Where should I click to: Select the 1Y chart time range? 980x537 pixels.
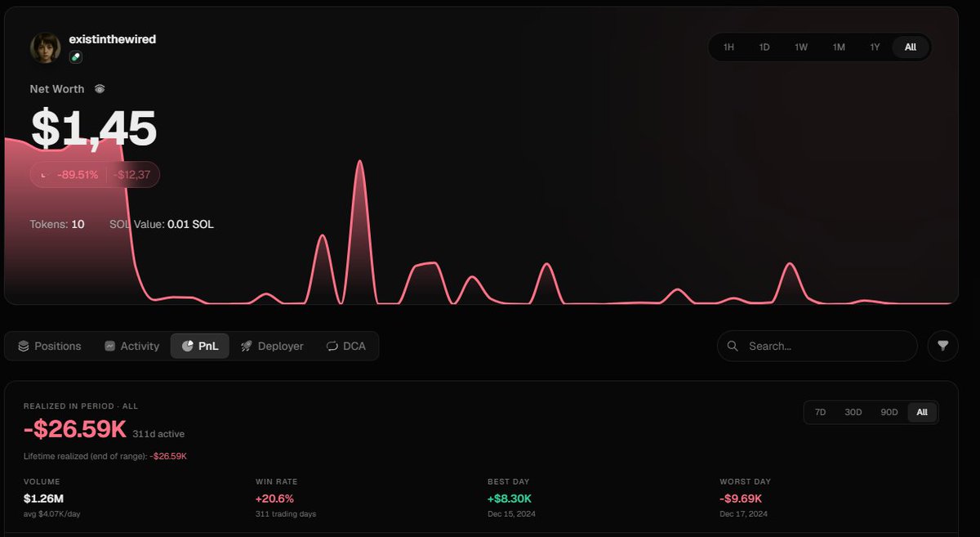[875, 47]
